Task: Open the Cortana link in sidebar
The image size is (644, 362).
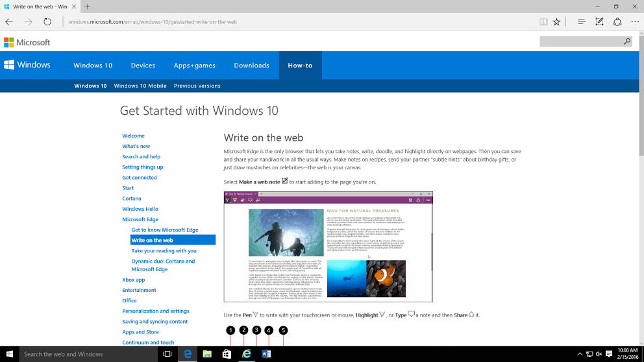Action: point(132,199)
